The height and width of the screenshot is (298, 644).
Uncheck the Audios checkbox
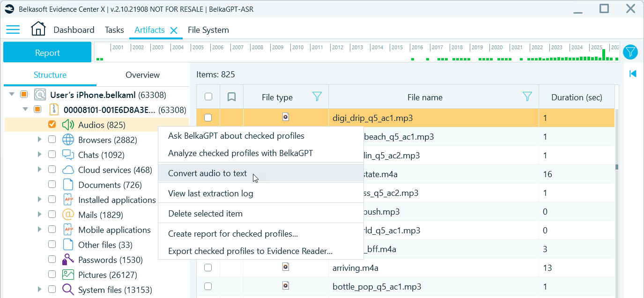(x=52, y=125)
